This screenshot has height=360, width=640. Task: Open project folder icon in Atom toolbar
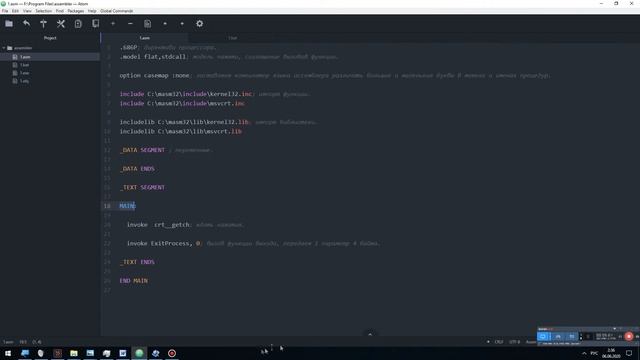pos(9,24)
